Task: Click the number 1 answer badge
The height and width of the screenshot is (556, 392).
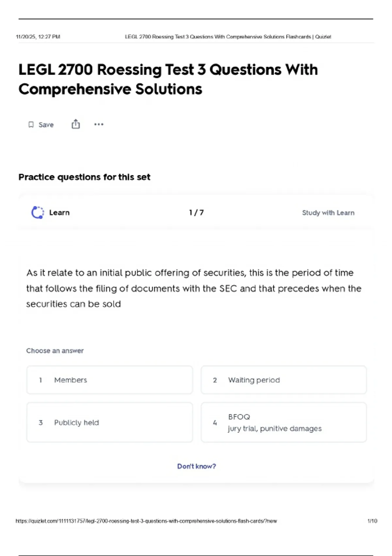Action: pyautogui.click(x=41, y=380)
